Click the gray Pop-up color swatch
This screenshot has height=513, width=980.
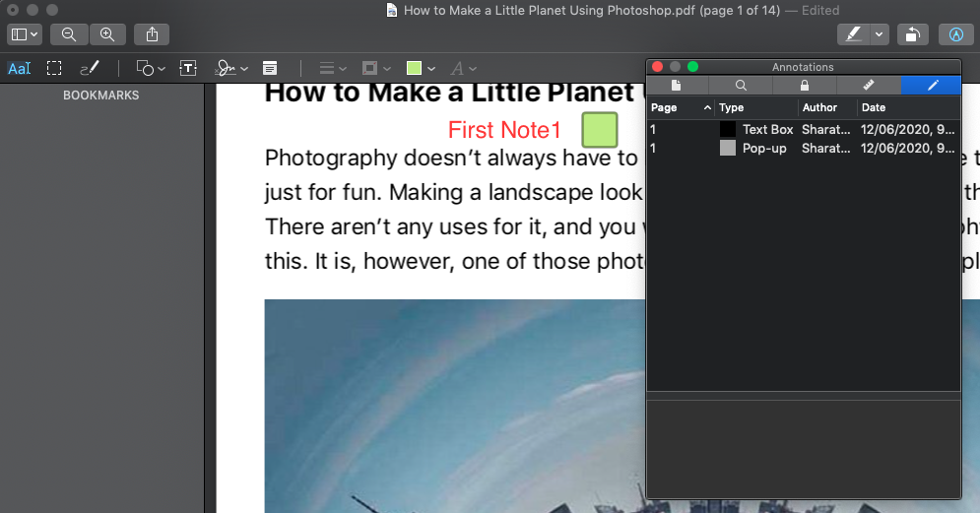click(728, 148)
